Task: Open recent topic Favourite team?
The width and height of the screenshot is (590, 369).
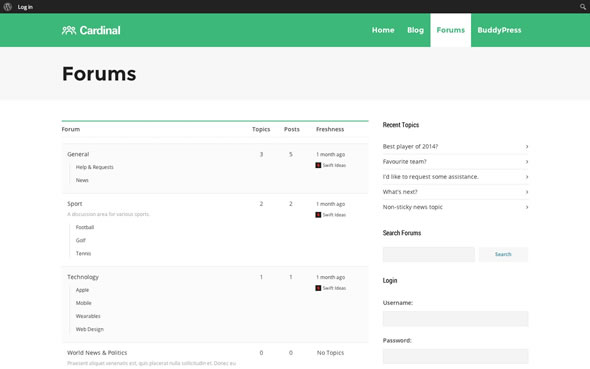Action: point(404,162)
